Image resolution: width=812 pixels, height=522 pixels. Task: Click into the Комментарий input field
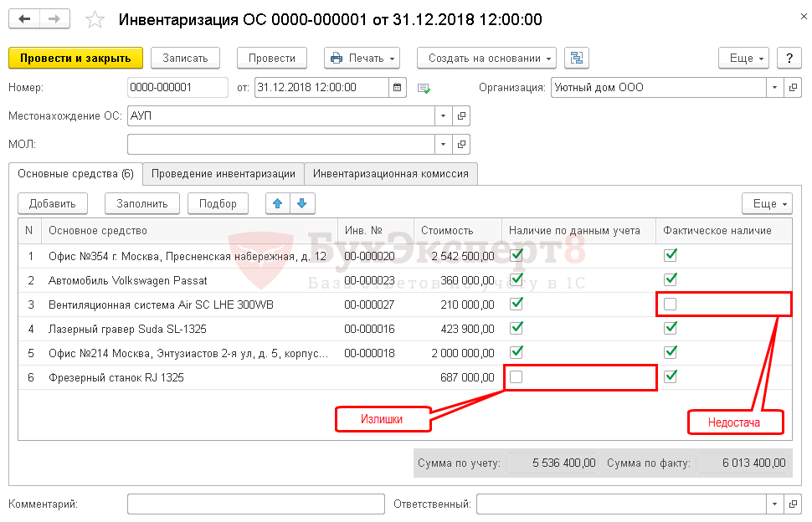255,504
